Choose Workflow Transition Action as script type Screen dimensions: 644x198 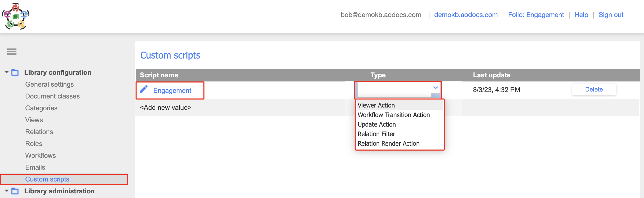coord(393,115)
